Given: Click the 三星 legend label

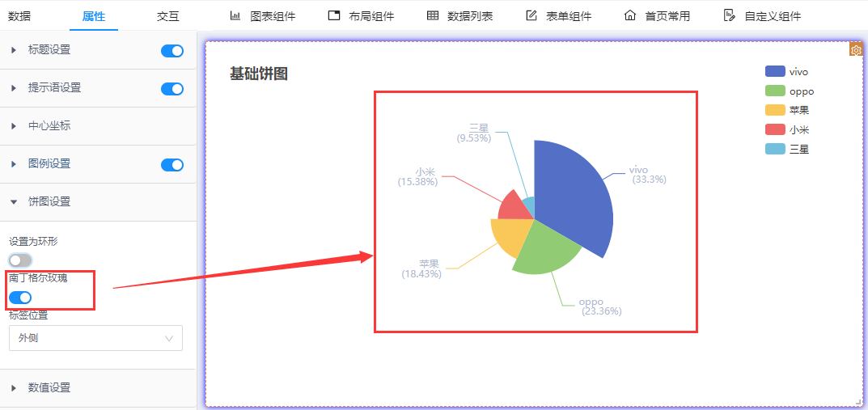Looking at the screenshot, I should click(x=799, y=149).
